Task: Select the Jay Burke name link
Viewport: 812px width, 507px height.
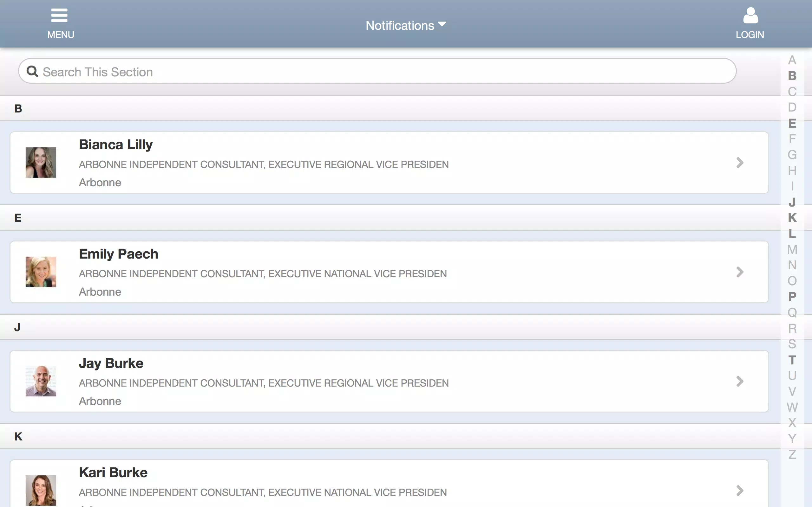Action: 111,363
